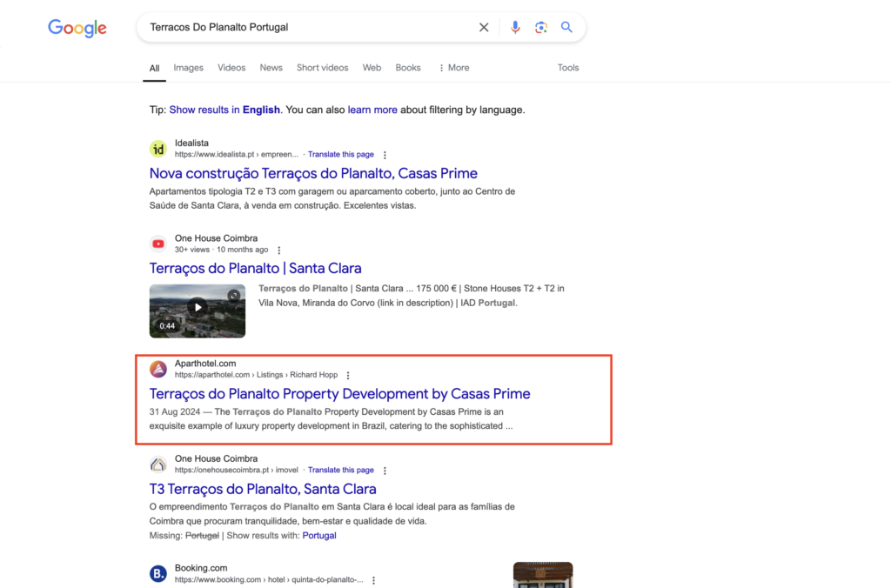Open Booking.com result three-dot menu
This screenshot has height=588, width=891.
point(373,580)
